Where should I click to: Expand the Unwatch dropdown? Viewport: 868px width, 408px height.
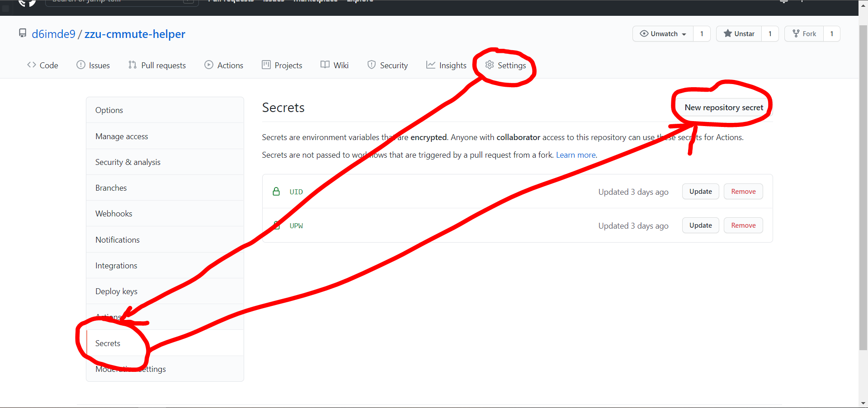(x=663, y=34)
